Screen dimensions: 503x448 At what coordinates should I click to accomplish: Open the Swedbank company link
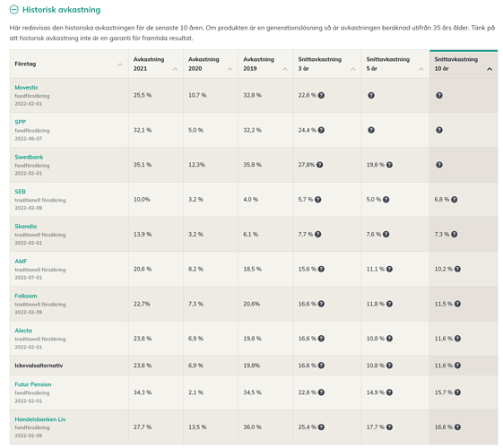pyautogui.click(x=29, y=157)
